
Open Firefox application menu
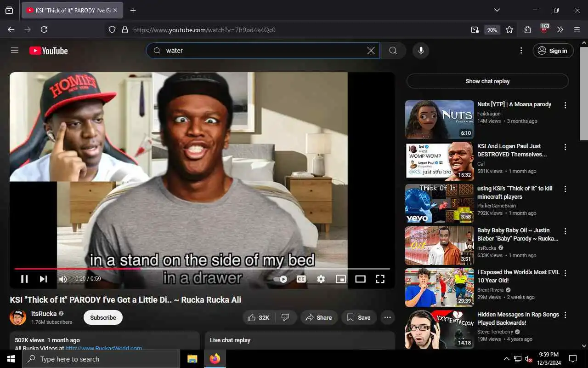(x=577, y=29)
